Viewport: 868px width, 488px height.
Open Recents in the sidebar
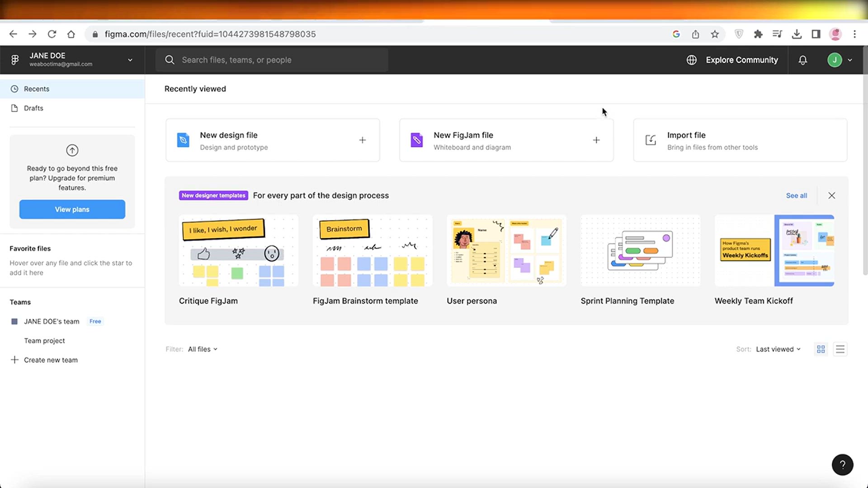72,89
